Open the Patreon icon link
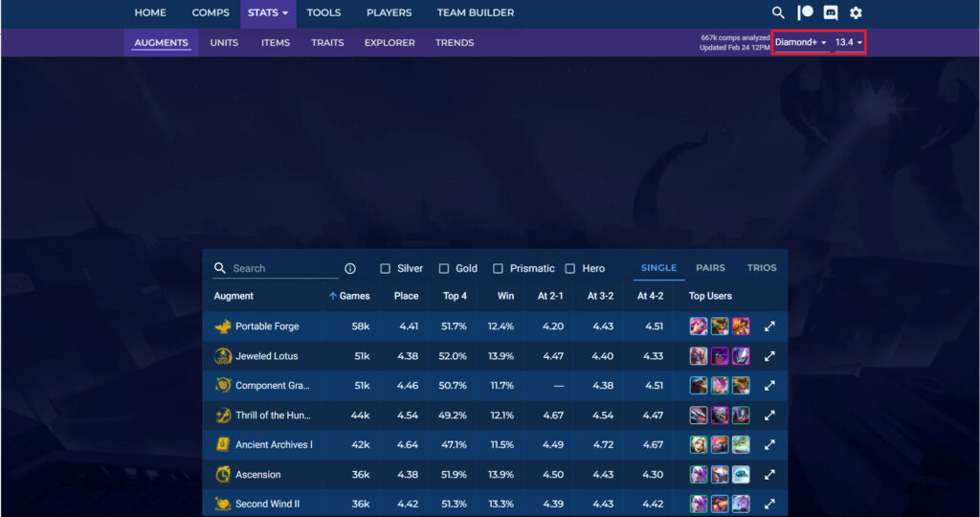Screen dimensions: 980x517 pos(805,12)
